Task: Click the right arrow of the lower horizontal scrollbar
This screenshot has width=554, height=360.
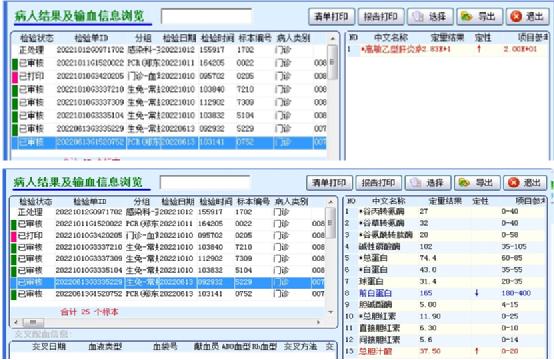Action: [x=318, y=322]
